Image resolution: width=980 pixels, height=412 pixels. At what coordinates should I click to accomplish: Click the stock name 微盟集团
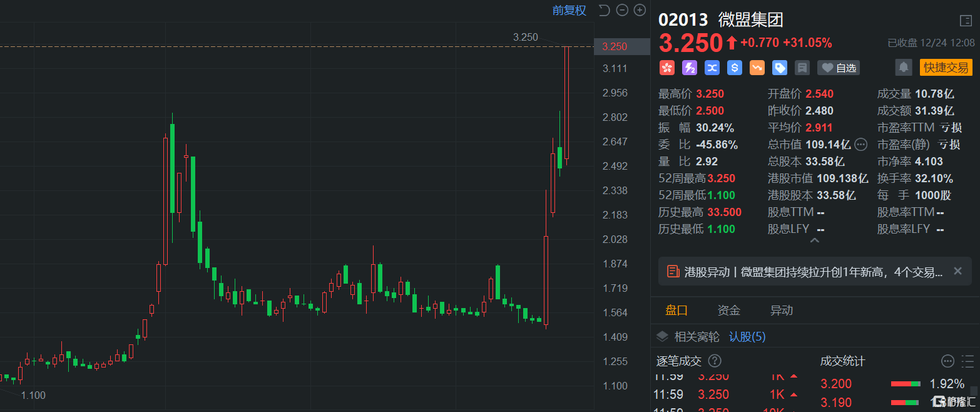(751, 20)
